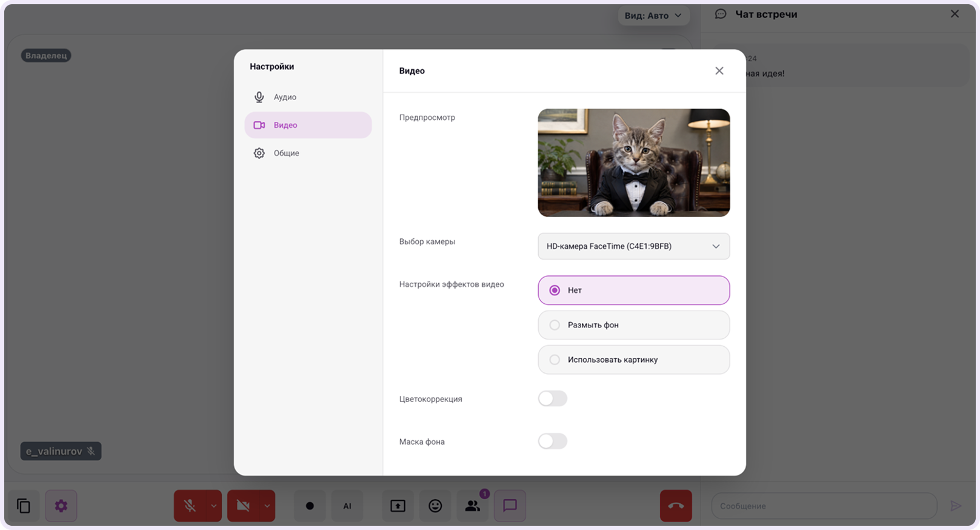Click the Чат встречи speech bubble icon
The image size is (980, 530).
click(721, 14)
